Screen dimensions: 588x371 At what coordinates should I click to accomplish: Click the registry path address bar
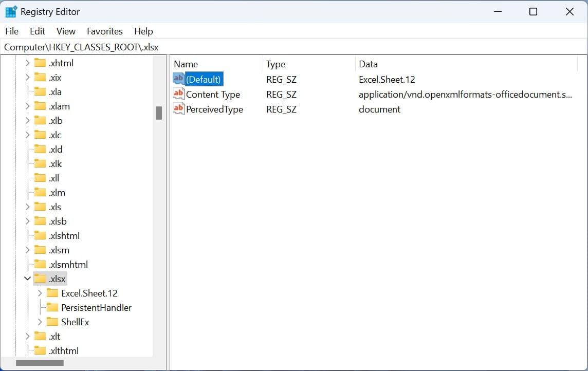click(293, 47)
